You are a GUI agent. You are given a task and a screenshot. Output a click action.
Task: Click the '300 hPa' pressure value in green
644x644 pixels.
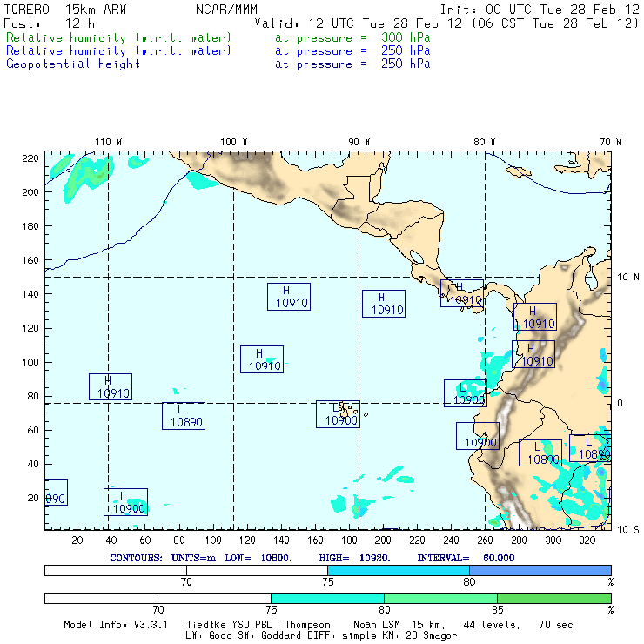tap(406, 37)
